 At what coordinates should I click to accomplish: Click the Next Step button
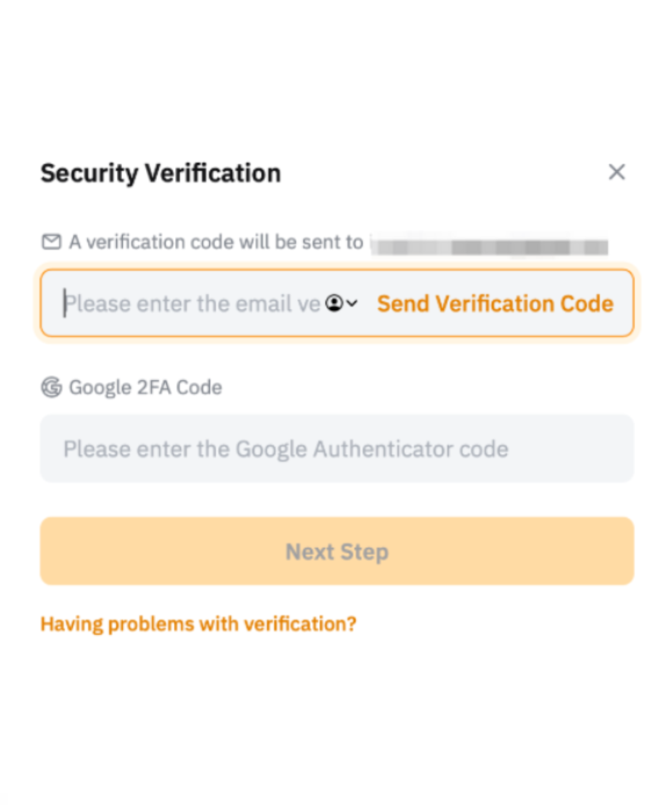pyautogui.click(x=337, y=551)
